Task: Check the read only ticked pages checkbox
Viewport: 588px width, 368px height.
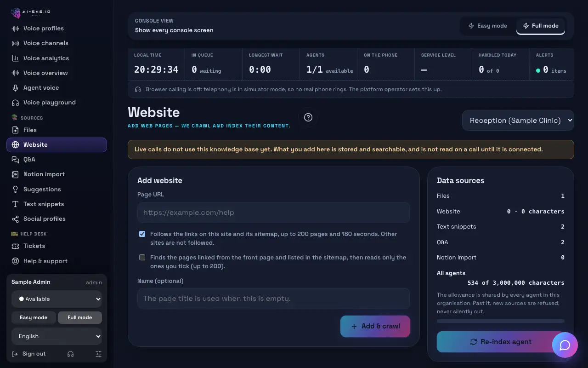Action: point(142,257)
